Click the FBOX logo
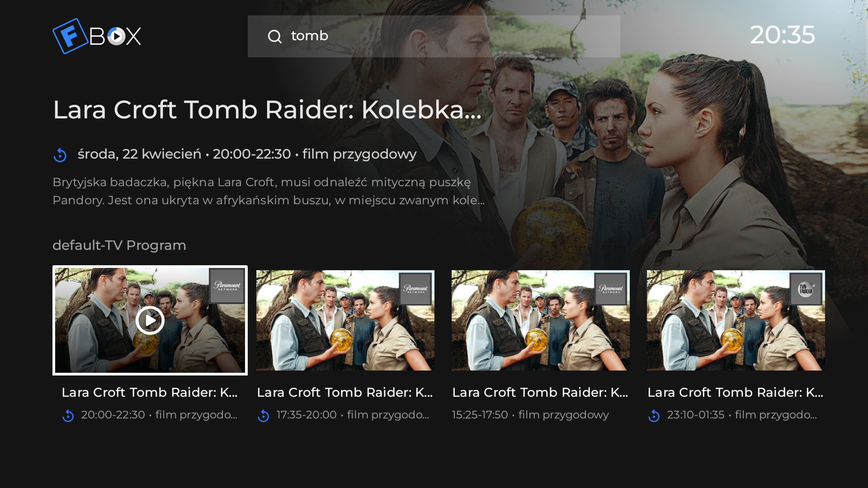 tap(97, 36)
